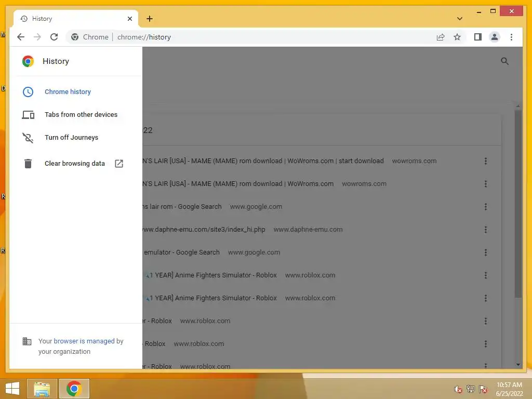Open Chrome's three-dot main menu

pyautogui.click(x=511, y=37)
